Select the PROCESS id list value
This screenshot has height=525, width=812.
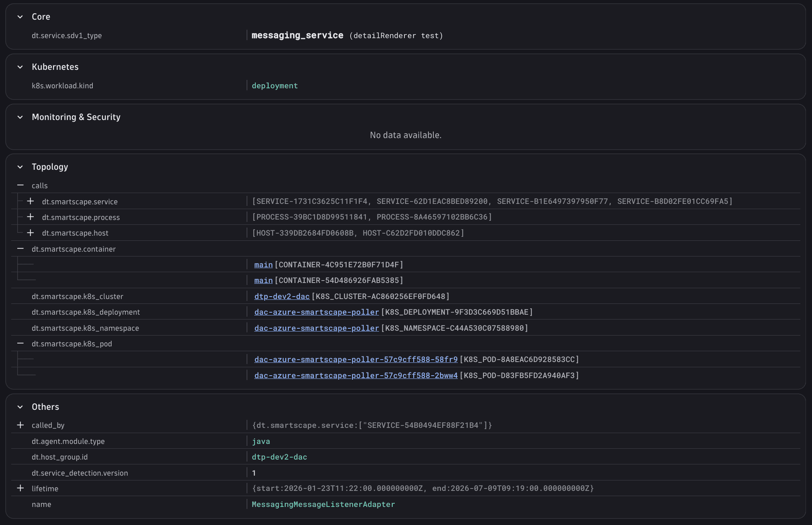pyautogui.click(x=372, y=217)
